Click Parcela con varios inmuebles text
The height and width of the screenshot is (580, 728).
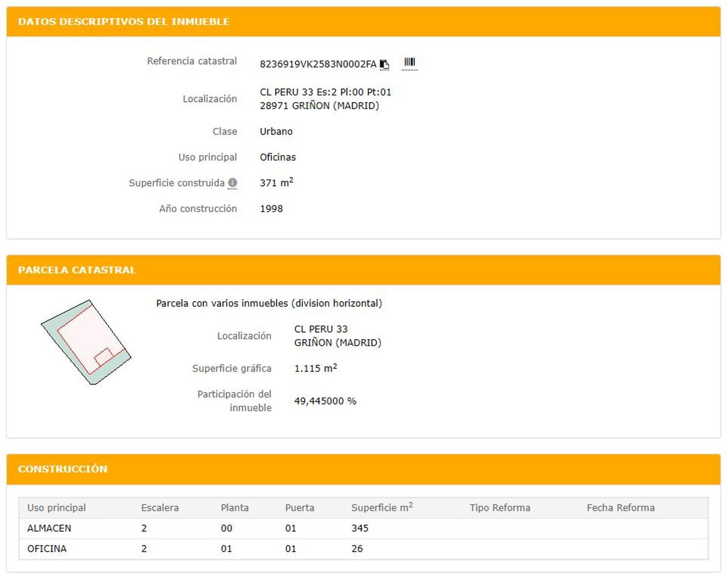(x=269, y=303)
